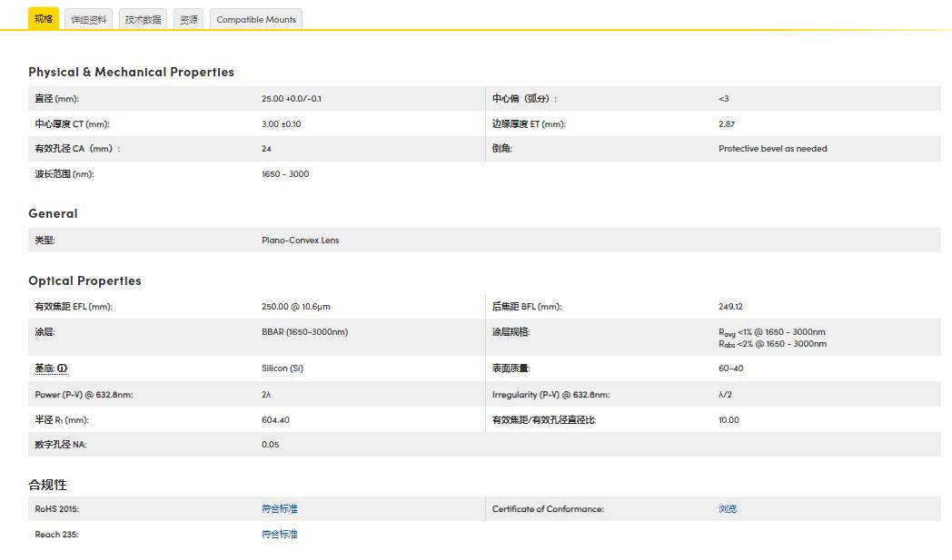Screen dimensions: 952x560
Task: Click the Physical & Mechanical Properties heading
Action: tap(131, 72)
